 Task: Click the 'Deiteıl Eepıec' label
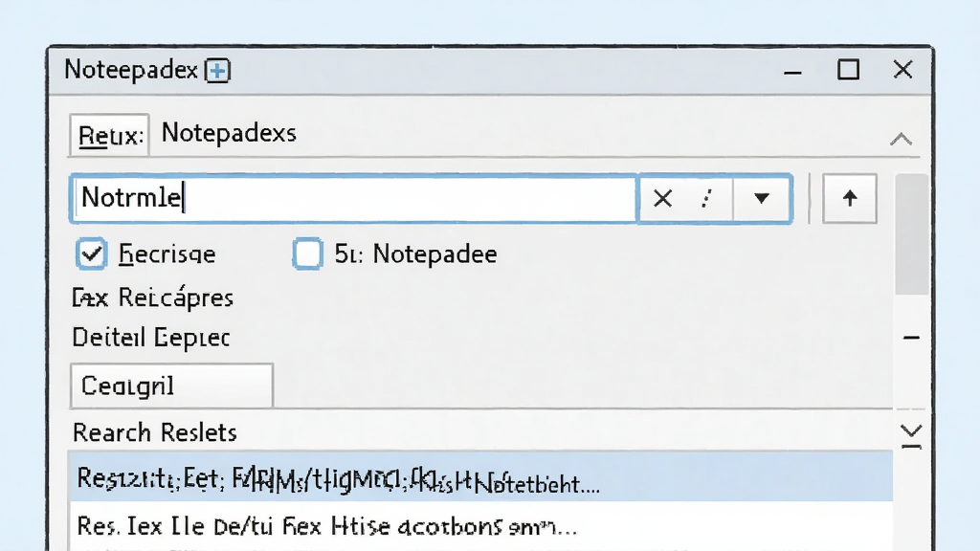(151, 338)
